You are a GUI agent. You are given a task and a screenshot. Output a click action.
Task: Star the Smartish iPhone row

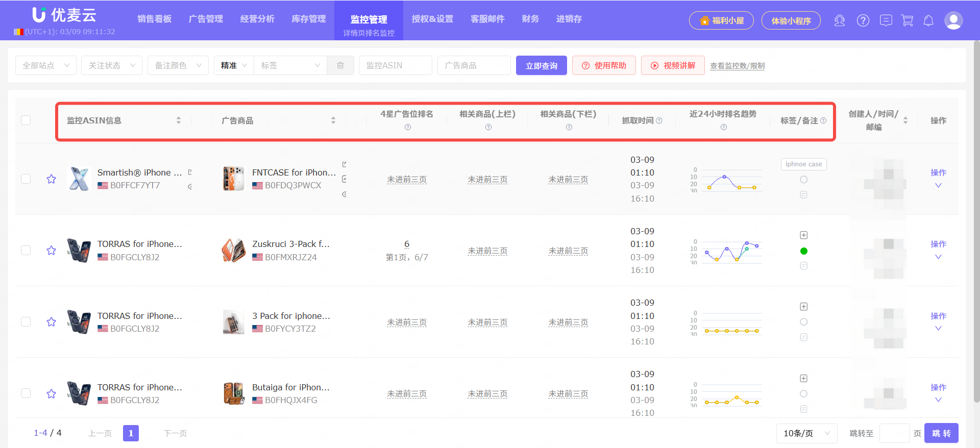click(51, 179)
